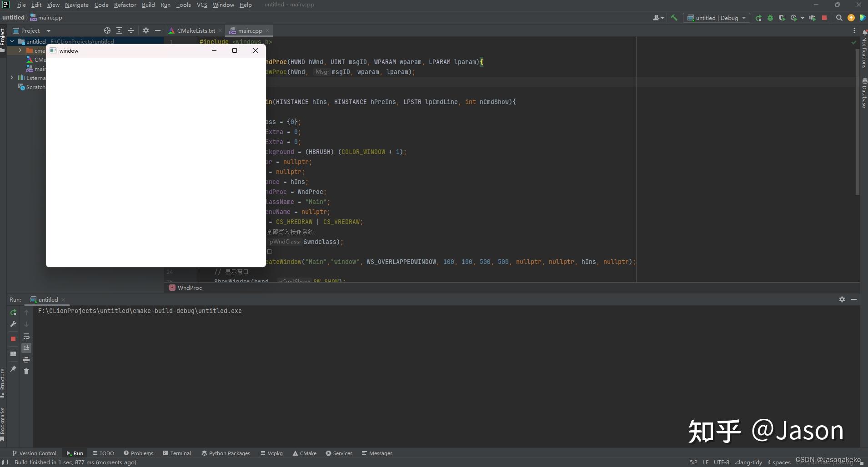Click the Run with Coverage icon

tap(782, 18)
